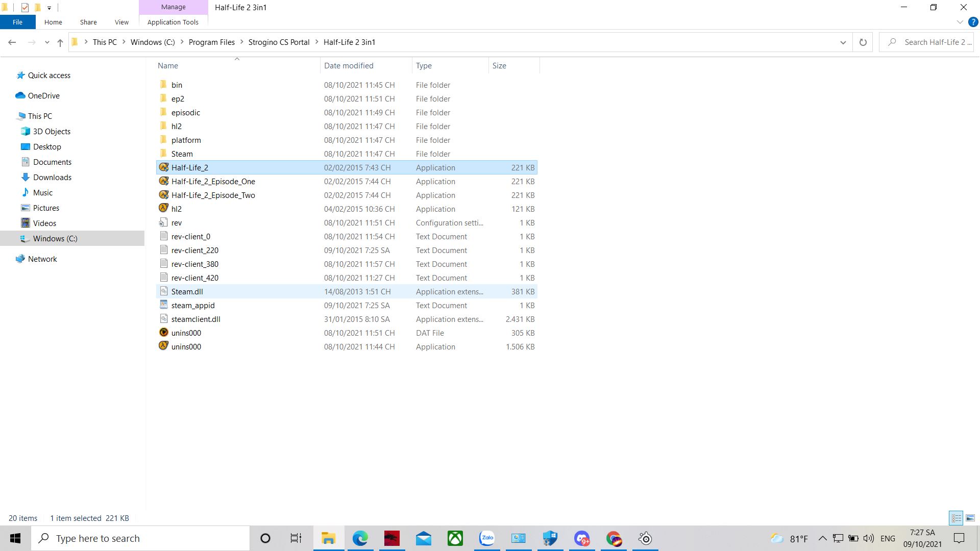Click the unins000 DAT file icon
980x551 pixels.
(x=163, y=333)
